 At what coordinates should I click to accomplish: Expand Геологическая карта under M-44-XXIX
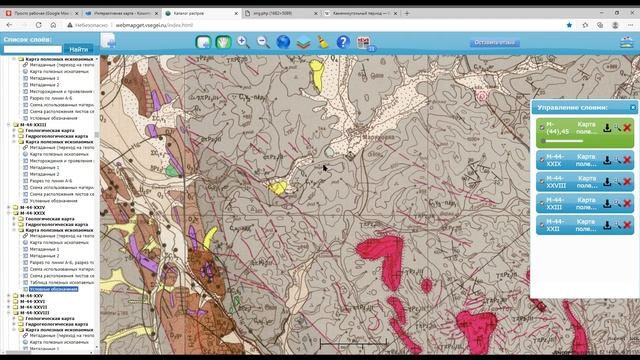[14, 219]
